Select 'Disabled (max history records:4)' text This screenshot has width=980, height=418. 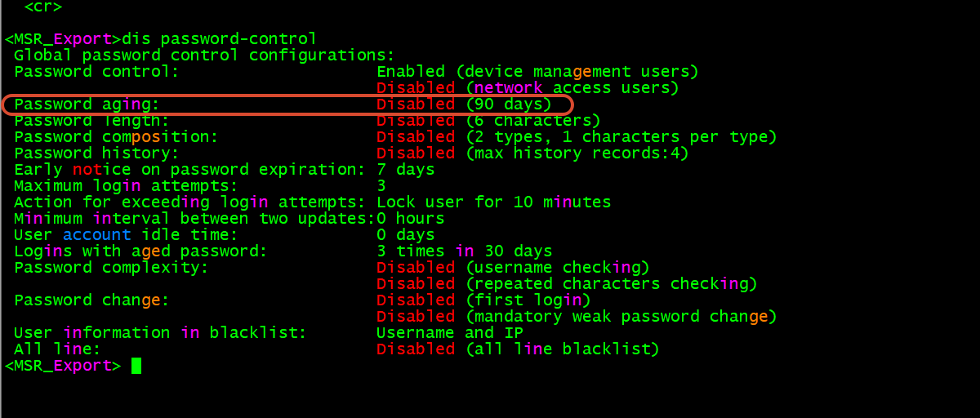point(532,153)
